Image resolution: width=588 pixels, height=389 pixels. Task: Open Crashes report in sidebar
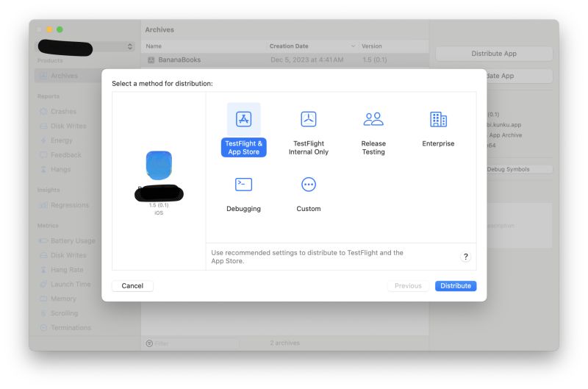tap(63, 112)
